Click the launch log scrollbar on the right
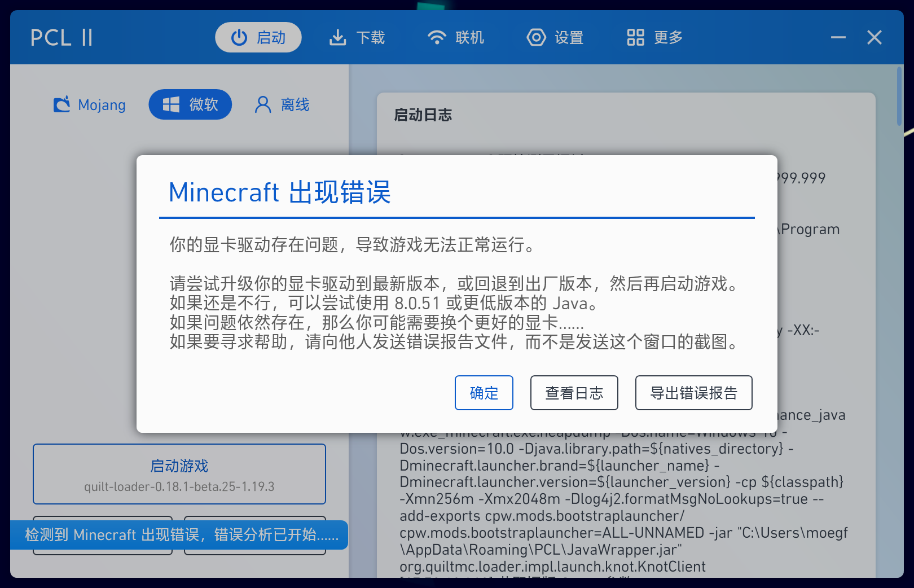The width and height of the screenshot is (914, 588). 900,96
